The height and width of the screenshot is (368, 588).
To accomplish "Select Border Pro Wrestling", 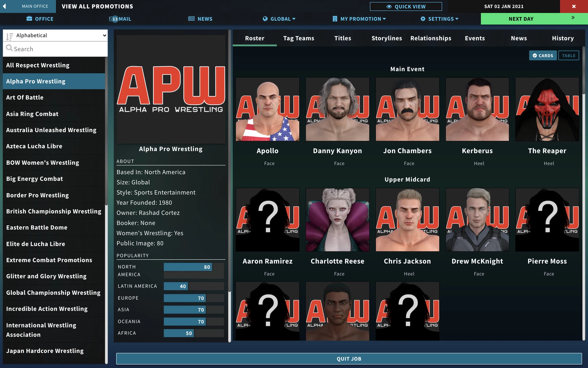I will click(54, 195).
